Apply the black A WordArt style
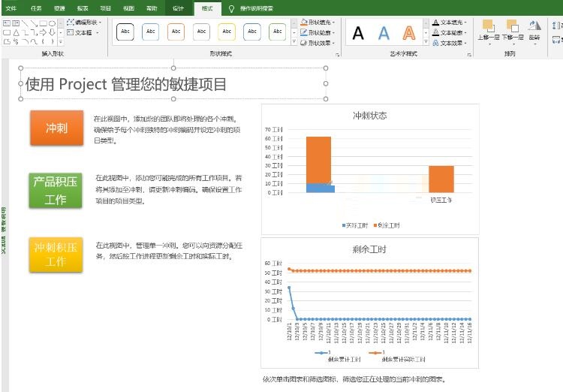This screenshot has height=392, width=563. click(x=358, y=33)
